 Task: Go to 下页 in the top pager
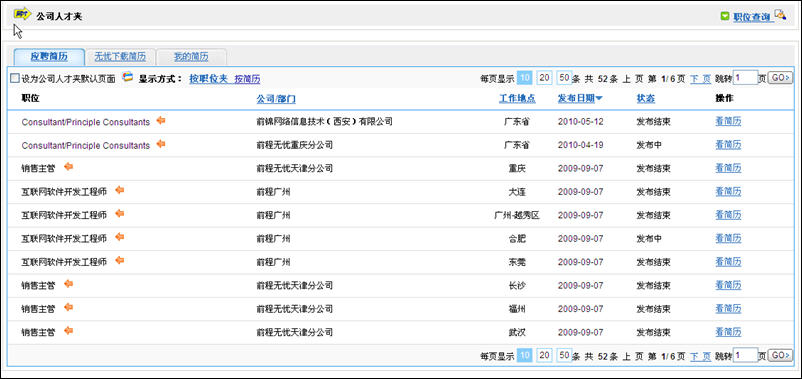pyautogui.click(x=700, y=79)
